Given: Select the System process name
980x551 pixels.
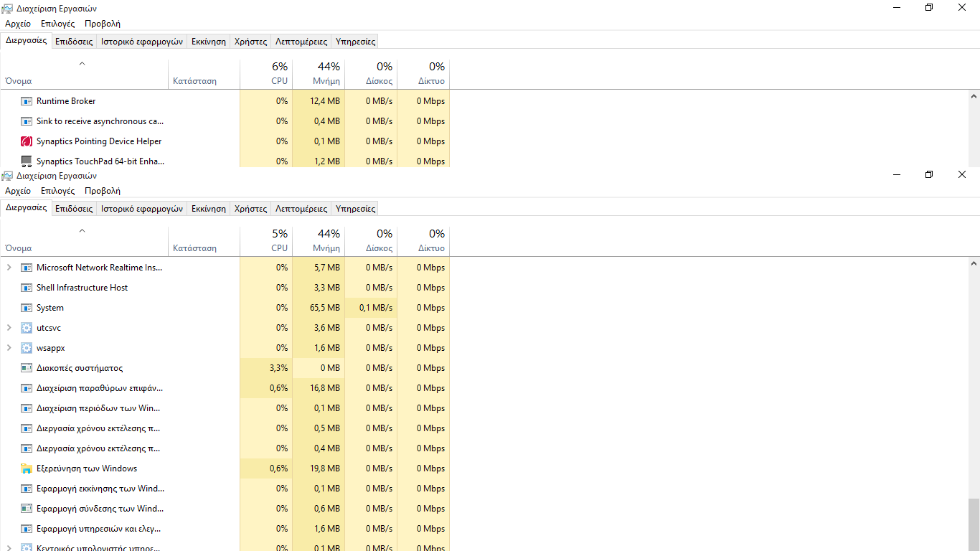Looking at the screenshot, I should 50,308.
